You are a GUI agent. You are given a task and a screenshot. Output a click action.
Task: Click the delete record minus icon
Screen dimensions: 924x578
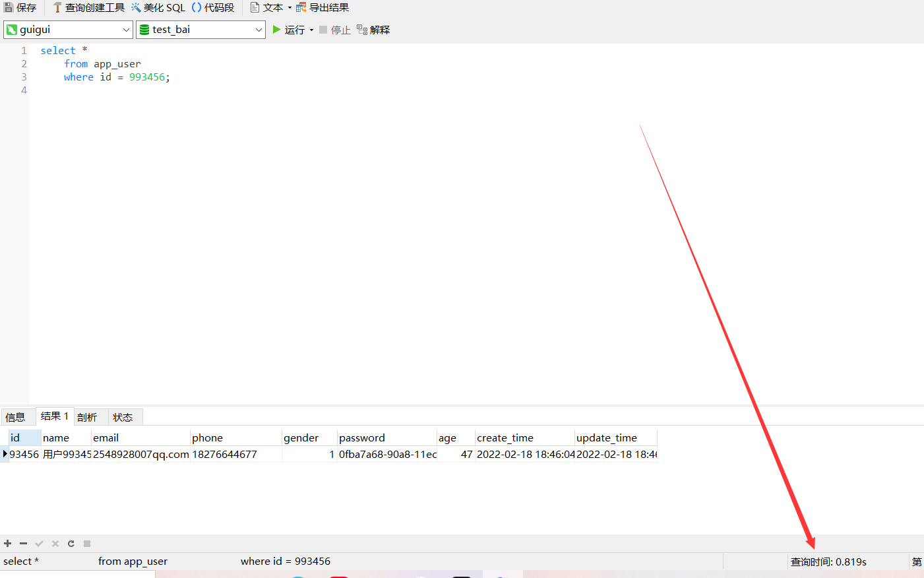(x=23, y=544)
